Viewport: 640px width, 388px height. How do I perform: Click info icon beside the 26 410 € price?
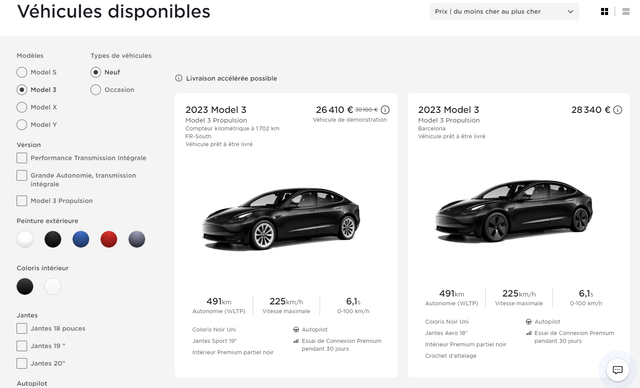click(385, 110)
